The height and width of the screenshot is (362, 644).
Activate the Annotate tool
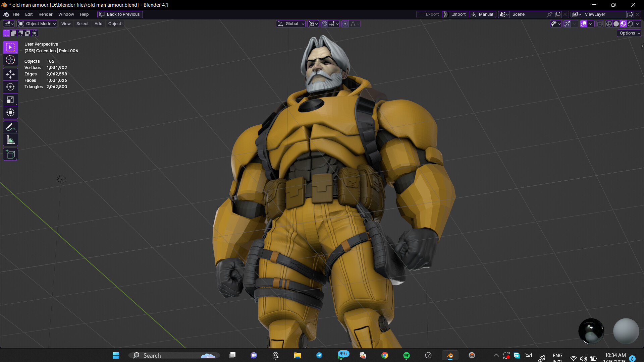click(10, 127)
